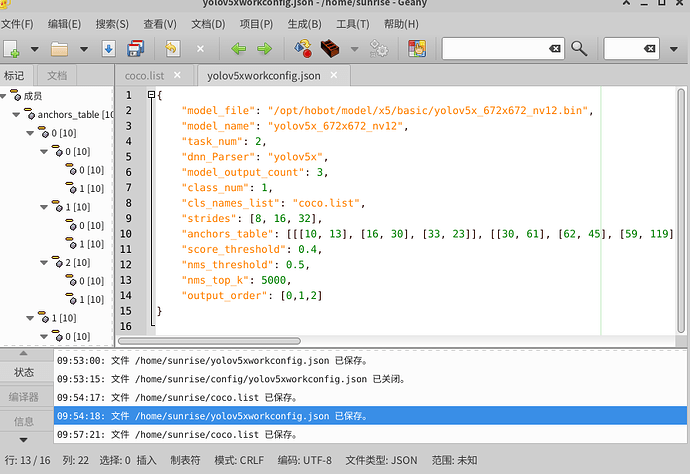Click the "model_file" key on line 2
The image size is (690, 474).
click(218, 110)
